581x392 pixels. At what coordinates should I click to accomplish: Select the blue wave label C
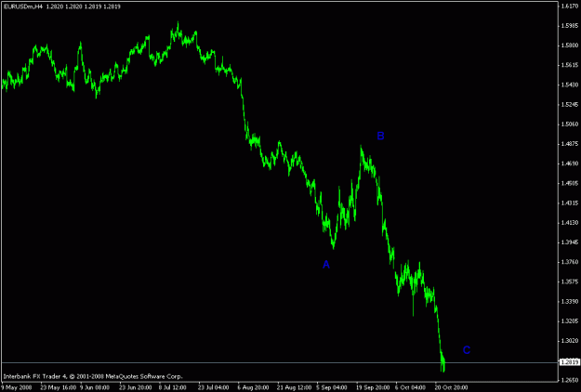[467, 350]
